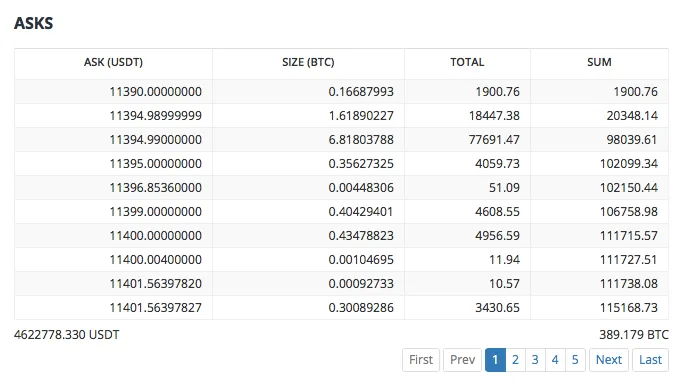Click sum value 115168.73
693x382 pixels.
[628, 308]
